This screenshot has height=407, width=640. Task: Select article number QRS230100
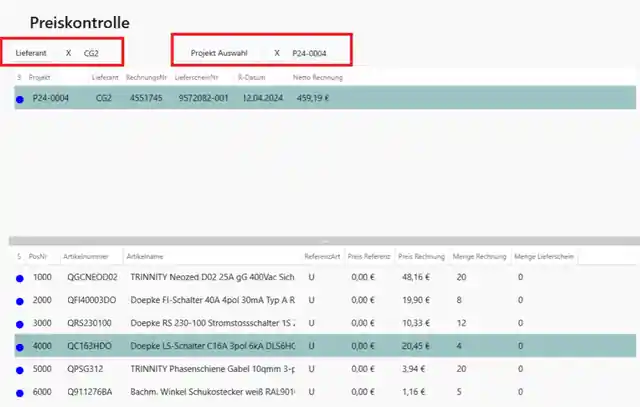(89, 323)
